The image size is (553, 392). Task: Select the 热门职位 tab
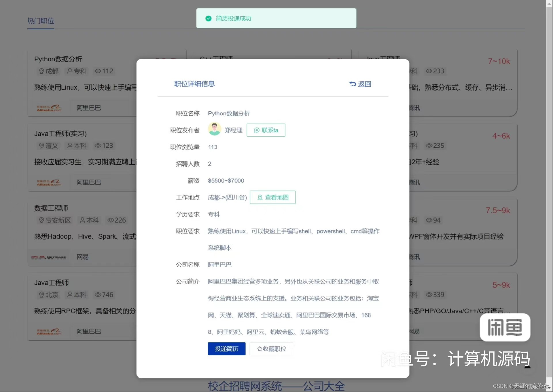tap(41, 21)
